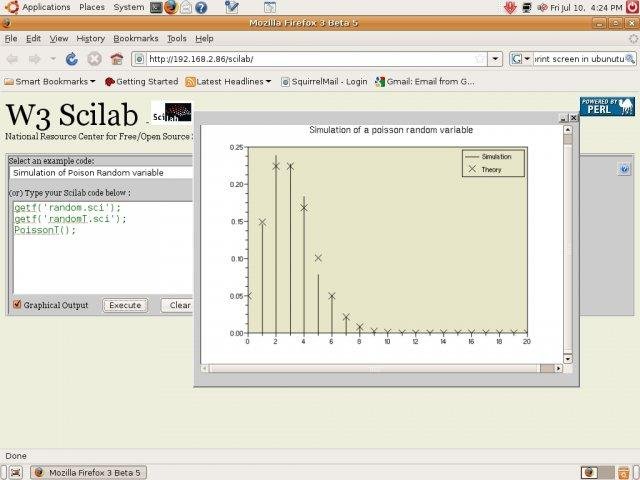Click the bookmark star in the address bar
Image resolution: width=640 pixels, height=480 pixels.
pos(480,59)
